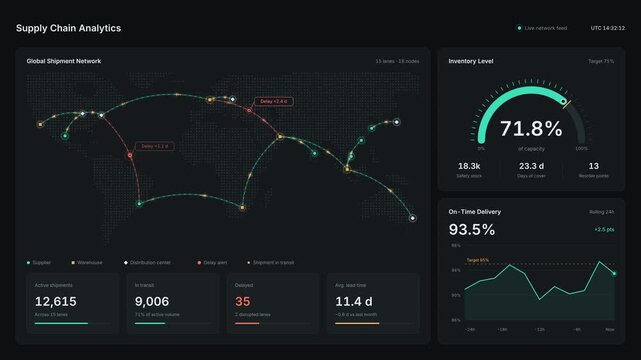Click the white Distribution center legend diamond
The width and height of the screenshot is (641, 360).
126,263
